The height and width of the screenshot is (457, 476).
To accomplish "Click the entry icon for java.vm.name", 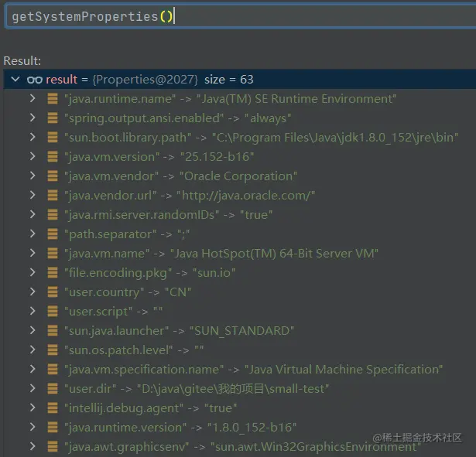I will [x=53, y=254].
